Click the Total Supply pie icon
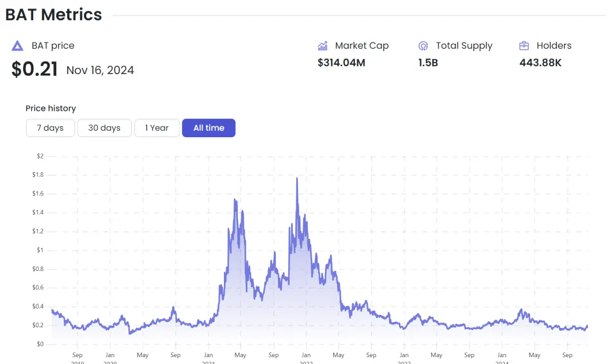The width and height of the screenshot is (611, 364). [423, 46]
